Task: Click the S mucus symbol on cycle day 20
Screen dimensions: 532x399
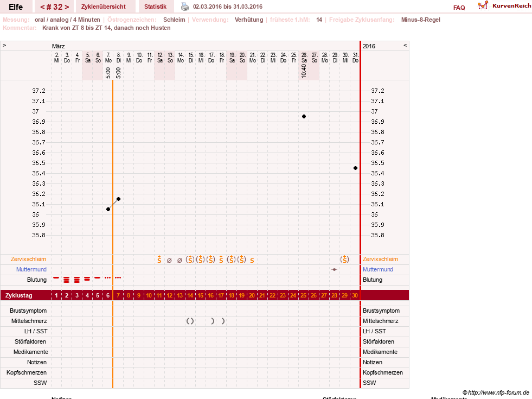Action: pos(252,261)
